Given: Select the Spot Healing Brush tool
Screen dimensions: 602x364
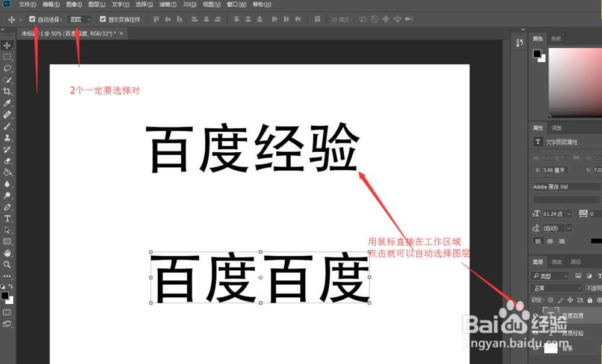Looking at the screenshot, I should 7,114.
